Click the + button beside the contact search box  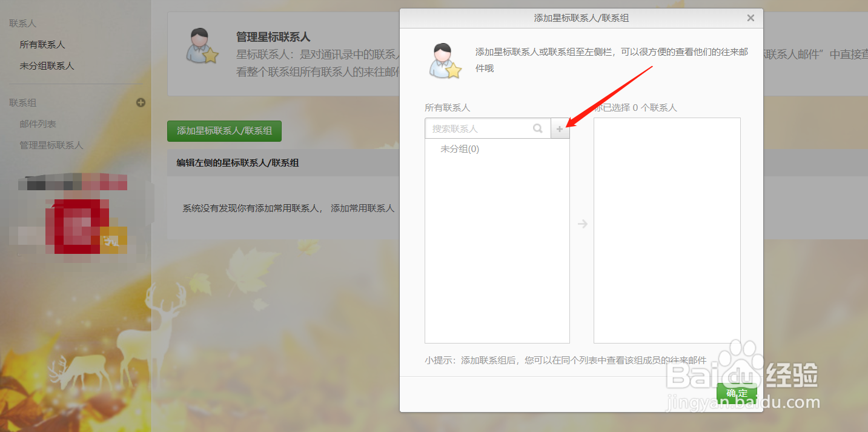pyautogui.click(x=560, y=128)
